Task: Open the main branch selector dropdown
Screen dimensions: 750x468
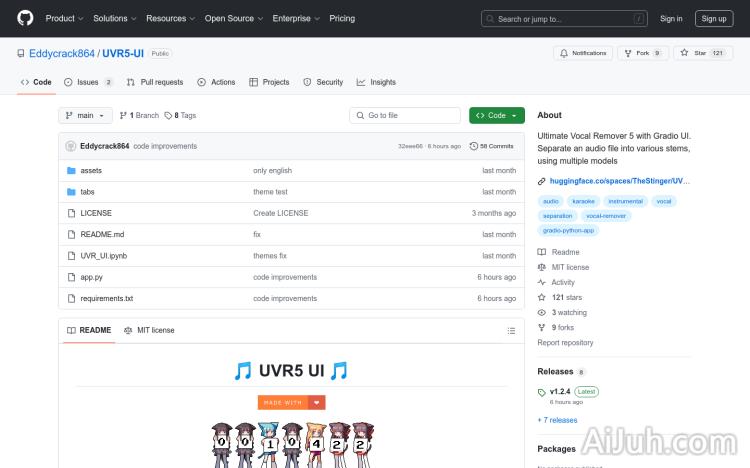Action: pos(85,115)
